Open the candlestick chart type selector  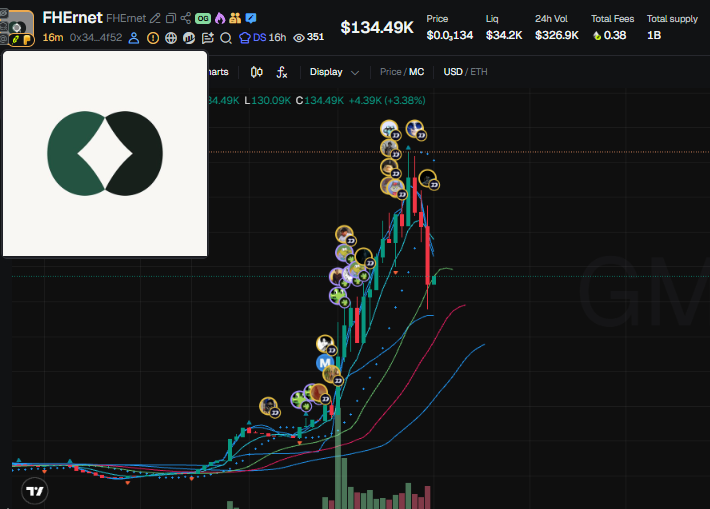coord(257,72)
